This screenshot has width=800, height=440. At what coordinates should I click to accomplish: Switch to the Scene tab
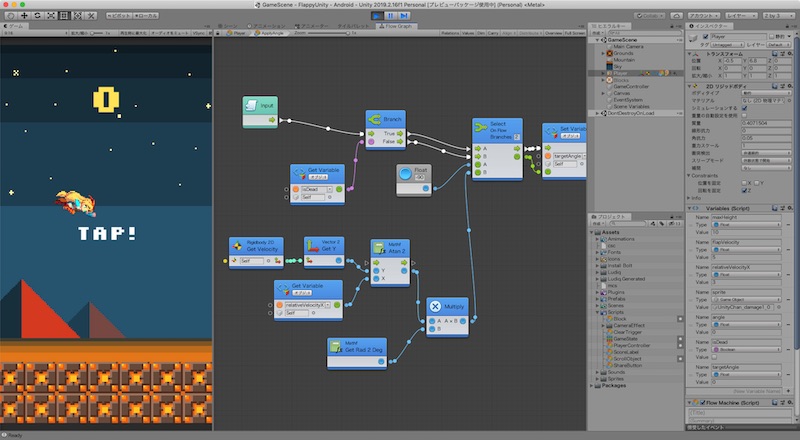click(x=227, y=26)
